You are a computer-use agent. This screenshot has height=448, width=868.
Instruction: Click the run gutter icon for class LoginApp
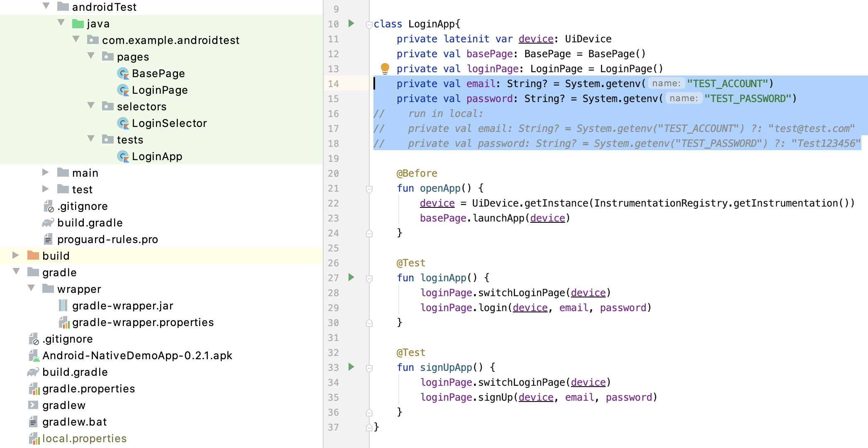pyautogui.click(x=351, y=24)
